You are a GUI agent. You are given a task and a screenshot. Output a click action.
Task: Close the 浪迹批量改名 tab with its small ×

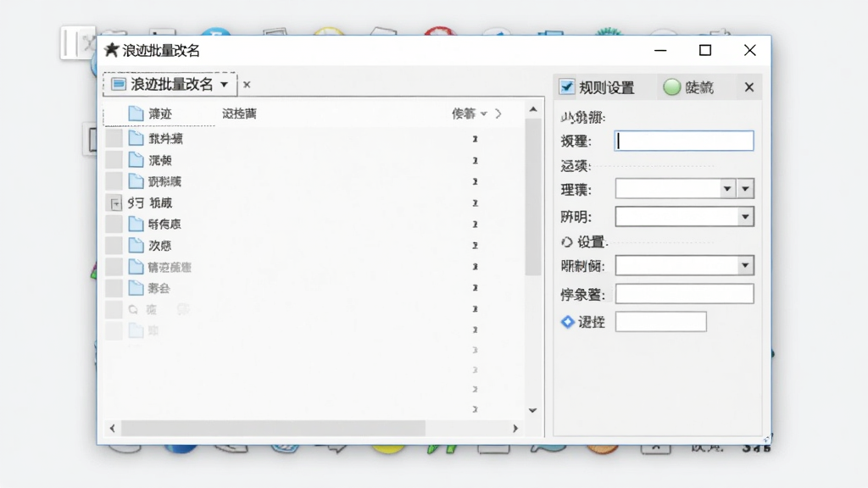[x=247, y=85]
